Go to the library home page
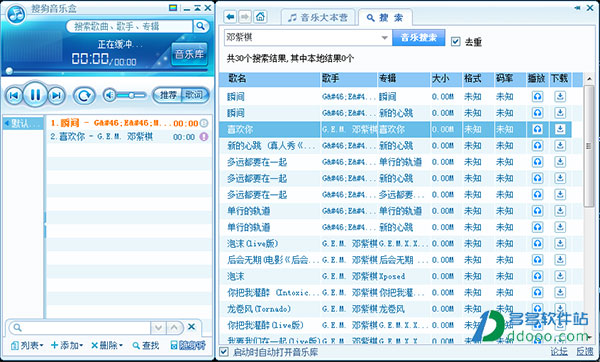 (260, 17)
